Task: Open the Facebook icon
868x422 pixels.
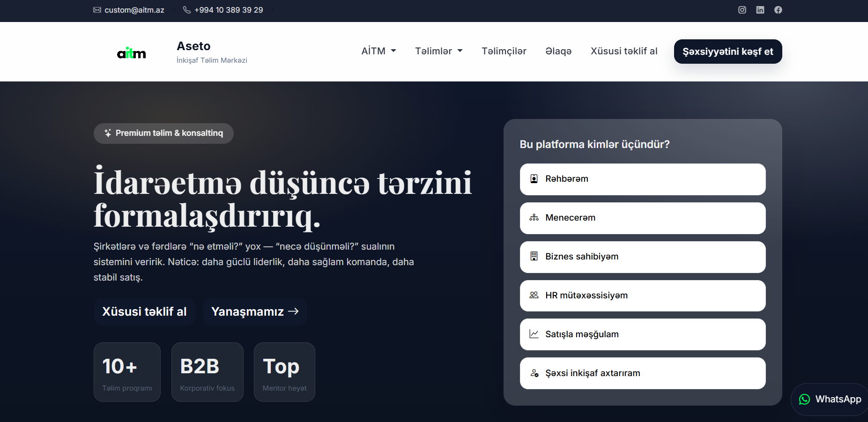Action: tap(779, 9)
